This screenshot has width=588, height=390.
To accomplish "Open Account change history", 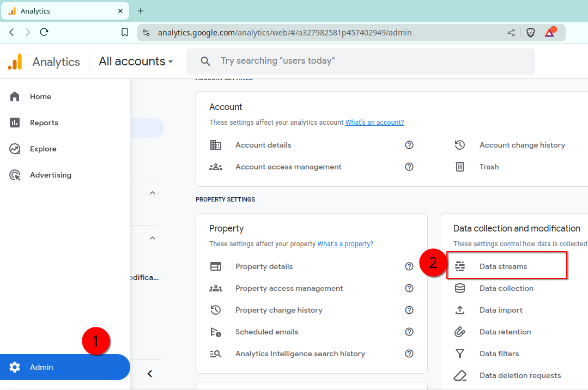I will (x=522, y=145).
